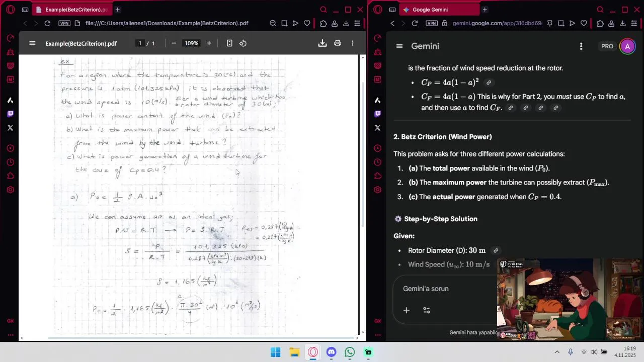The height and width of the screenshot is (362, 644).
Task: Print the PDF document
Action: [x=338, y=43]
